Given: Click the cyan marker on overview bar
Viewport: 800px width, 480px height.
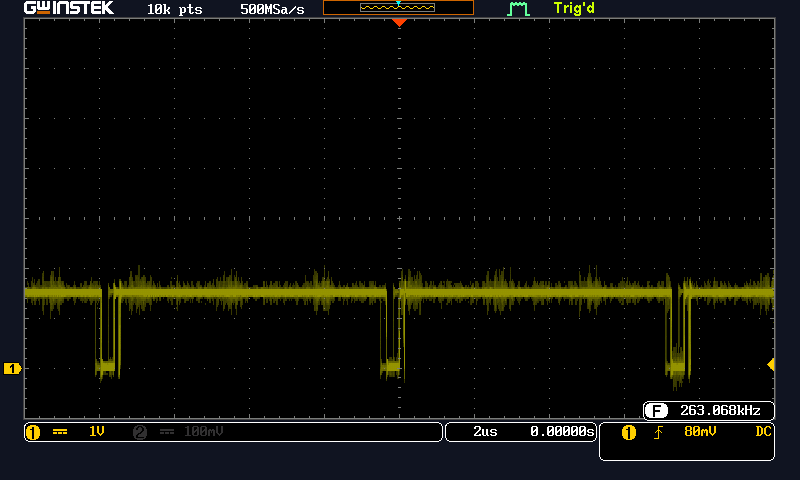Looking at the screenshot, I should click(x=398, y=3).
